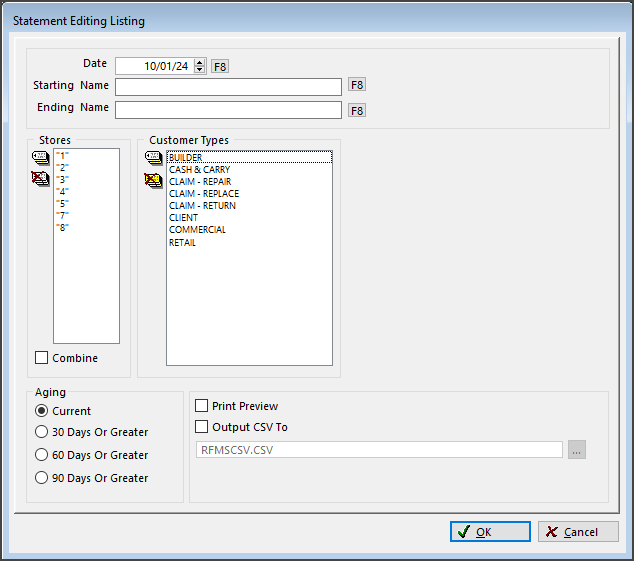Image resolution: width=634 pixels, height=561 pixels.
Task: Select CLIENT customer type
Action: click(249, 218)
